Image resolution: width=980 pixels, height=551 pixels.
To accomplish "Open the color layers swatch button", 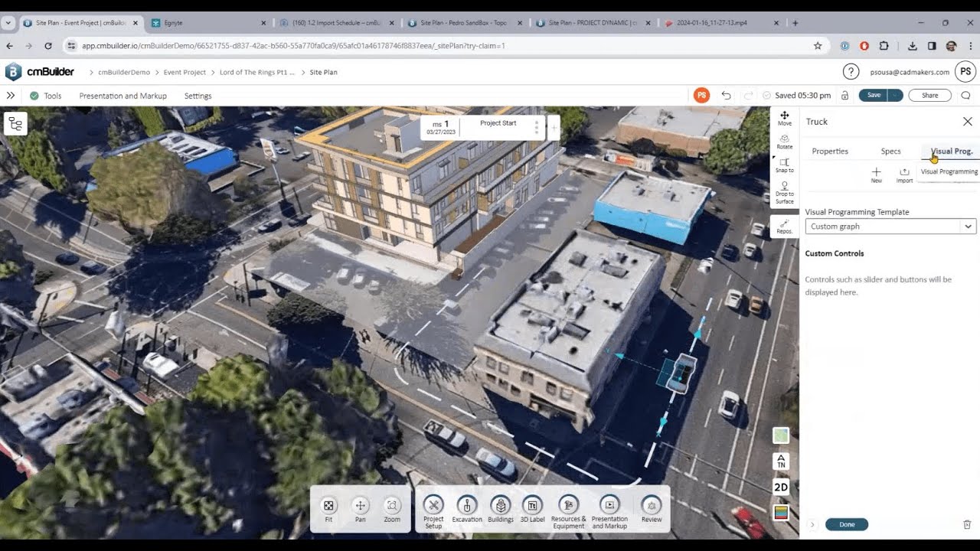I will pos(781,513).
